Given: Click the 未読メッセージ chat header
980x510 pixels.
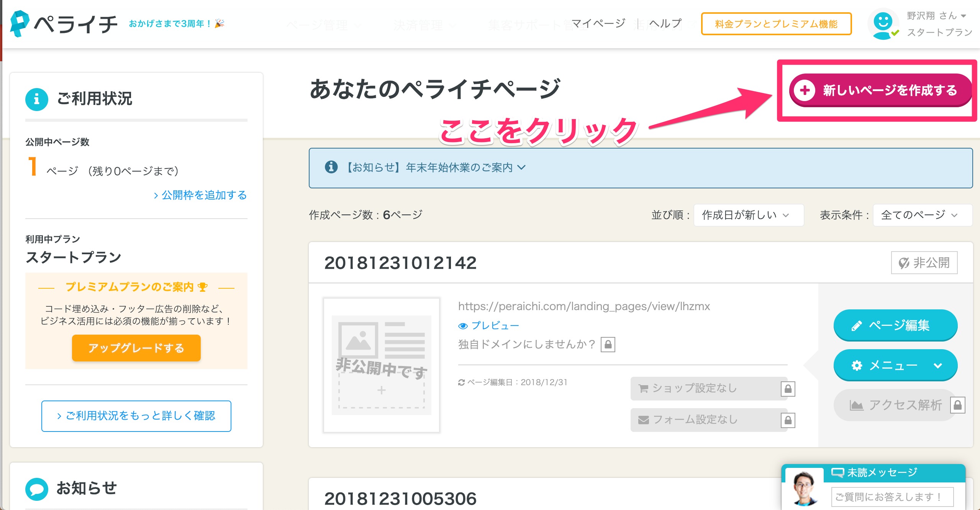Looking at the screenshot, I should point(873,473).
